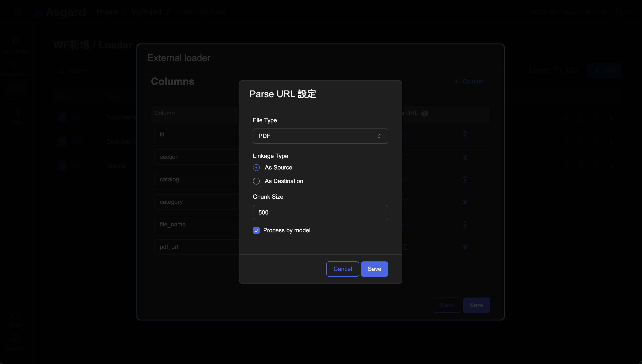
Task: Add a new Column
Action: tap(468, 82)
